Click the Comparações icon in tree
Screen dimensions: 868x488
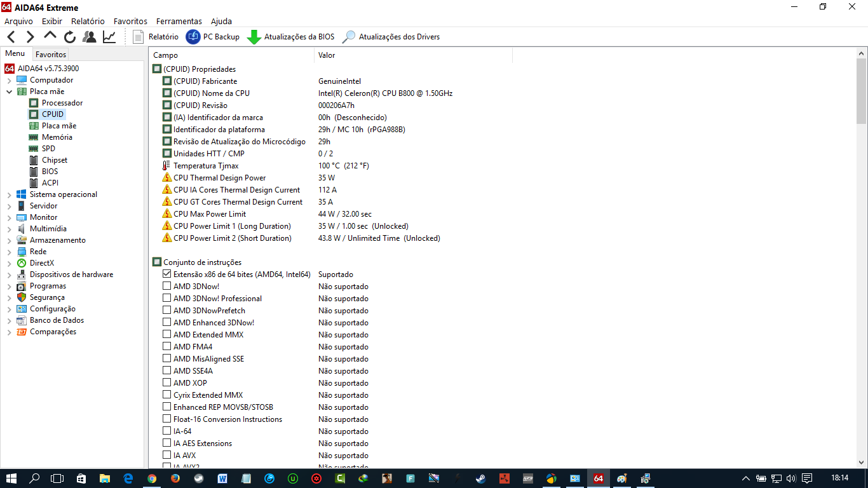click(x=22, y=332)
